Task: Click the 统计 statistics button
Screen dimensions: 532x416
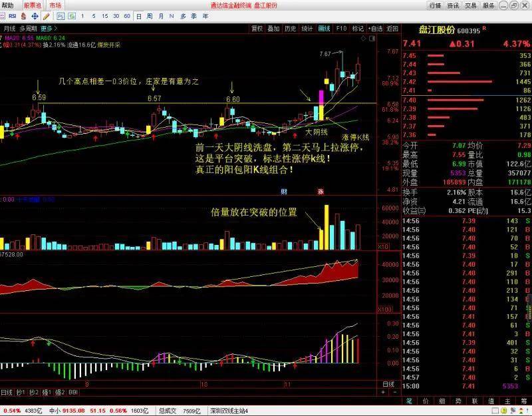Action: tap(307, 29)
